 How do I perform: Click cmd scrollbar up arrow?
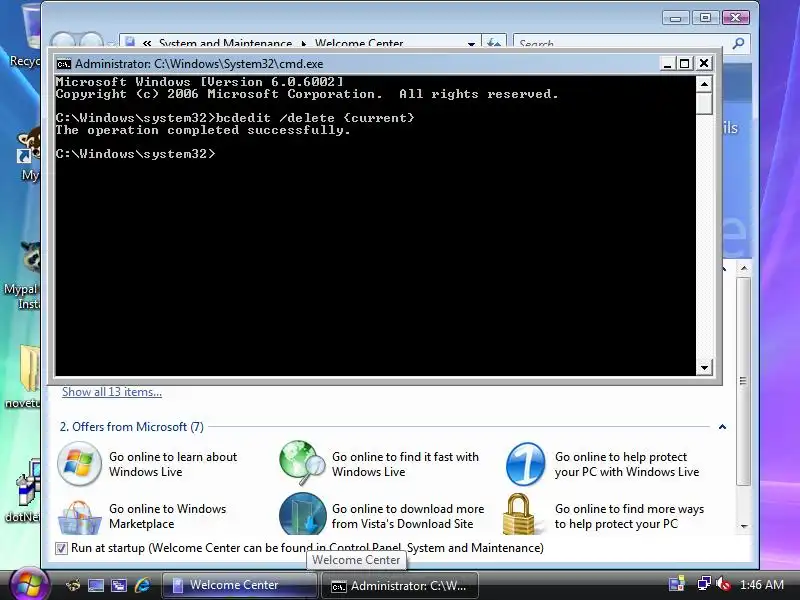[x=704, y=84]
